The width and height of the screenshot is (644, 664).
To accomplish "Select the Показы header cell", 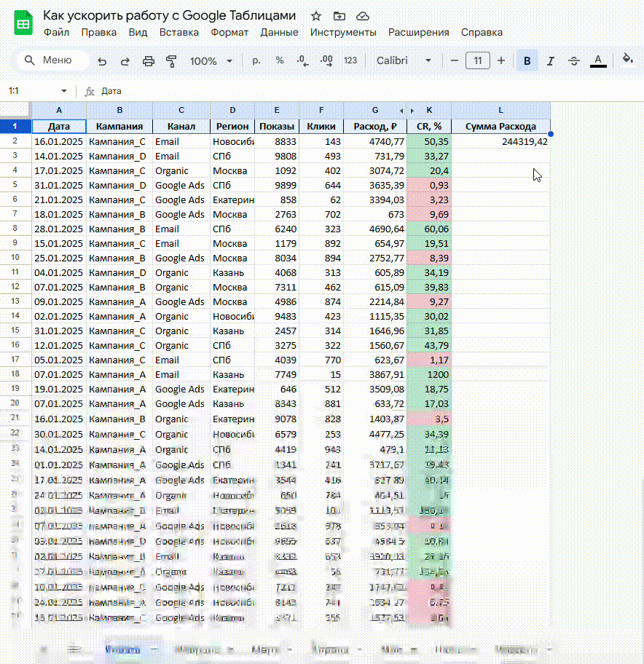I will [277, 126].
